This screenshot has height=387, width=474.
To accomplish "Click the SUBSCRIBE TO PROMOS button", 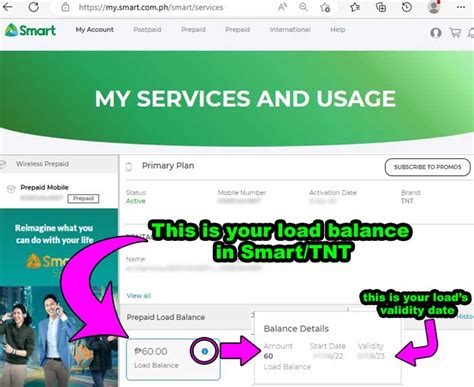I will pos(428,167).
